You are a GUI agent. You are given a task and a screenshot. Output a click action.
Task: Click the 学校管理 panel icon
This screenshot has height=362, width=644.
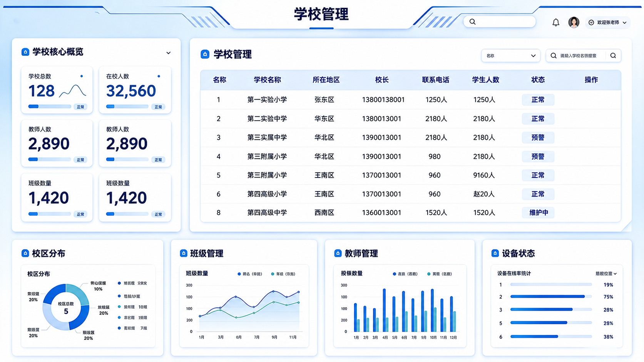205,54
